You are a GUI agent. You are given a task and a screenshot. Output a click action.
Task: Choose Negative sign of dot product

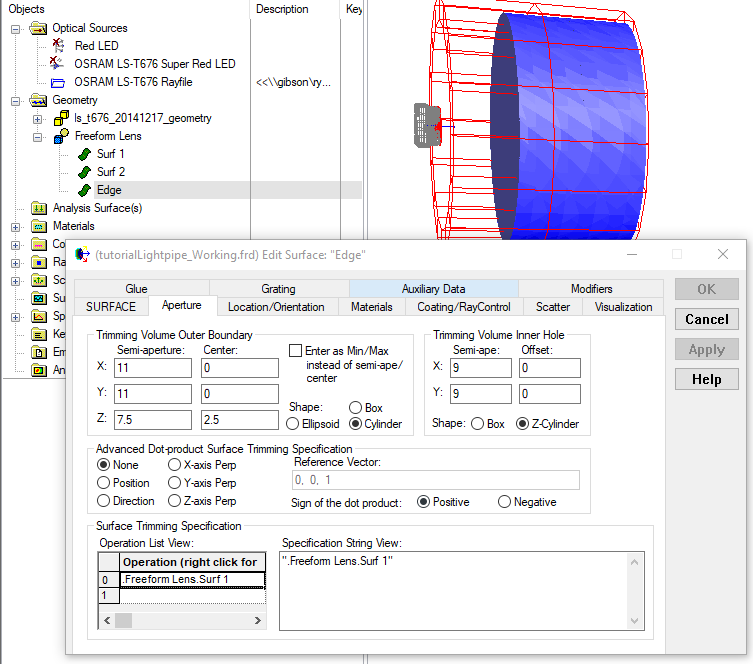[504, 502]
